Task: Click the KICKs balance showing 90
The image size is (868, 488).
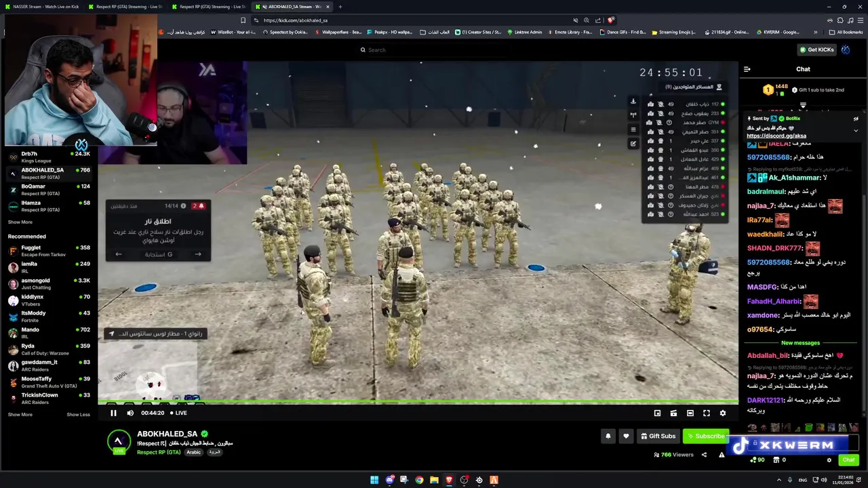Action: [x=757, y=460]
